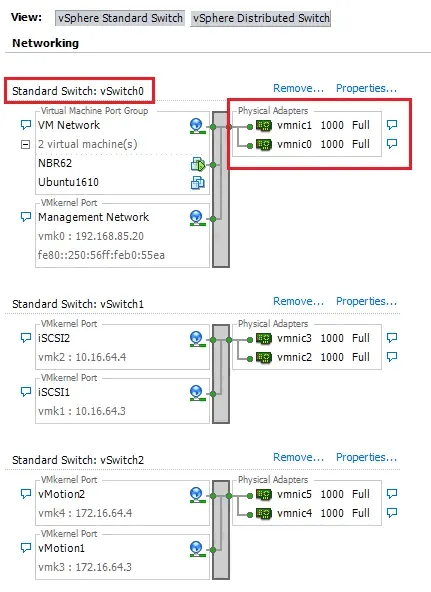Click Remove link for vSwitch0
Screen dimensions: 431x592
(298, 88)
